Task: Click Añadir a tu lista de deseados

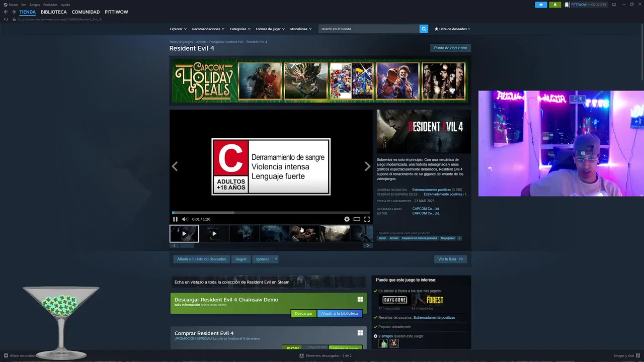Action: (201, 259)
